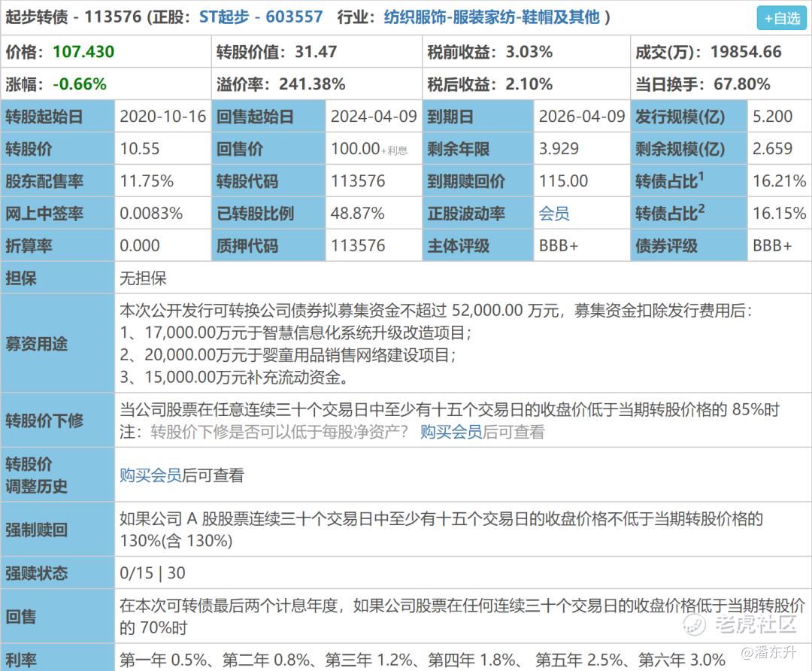Click the 回售价 value 100.00
The width and height of the screenshot is (812, 671).
click(x=355, y=149)
